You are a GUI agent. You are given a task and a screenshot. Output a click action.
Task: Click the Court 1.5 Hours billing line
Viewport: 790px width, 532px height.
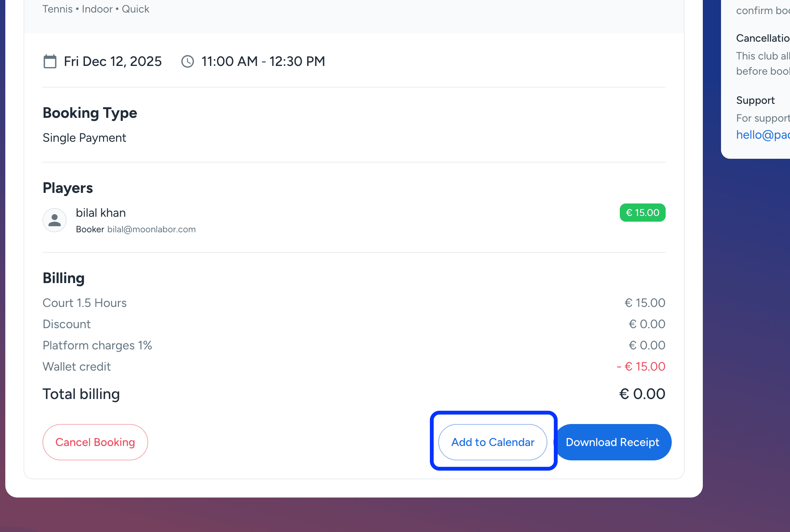85,303
